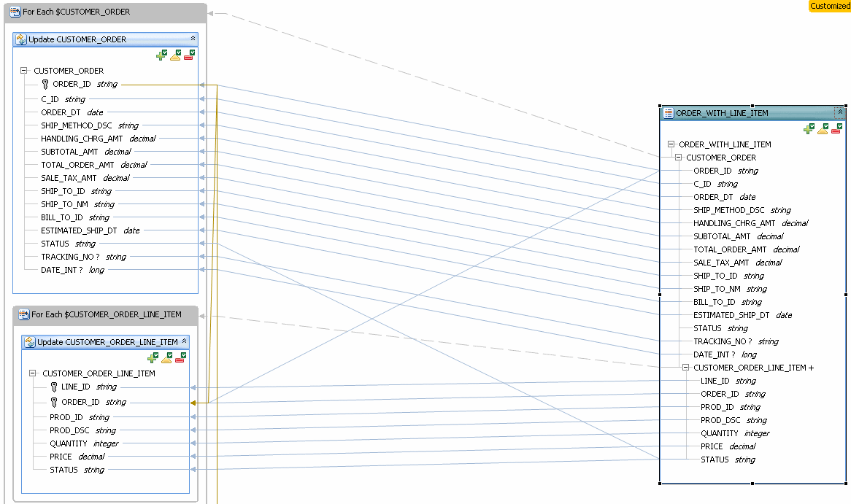Select ORDER_DT date in ORDER_WITH_LINE_ITEM
The width and height of the screenshot is (851, 504).
(724, 197)
